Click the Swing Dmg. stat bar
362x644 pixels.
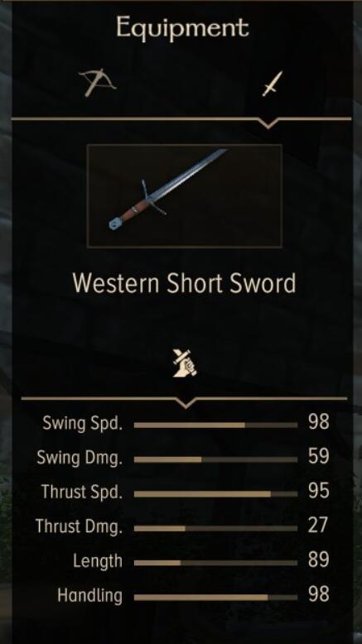(215, 459)
